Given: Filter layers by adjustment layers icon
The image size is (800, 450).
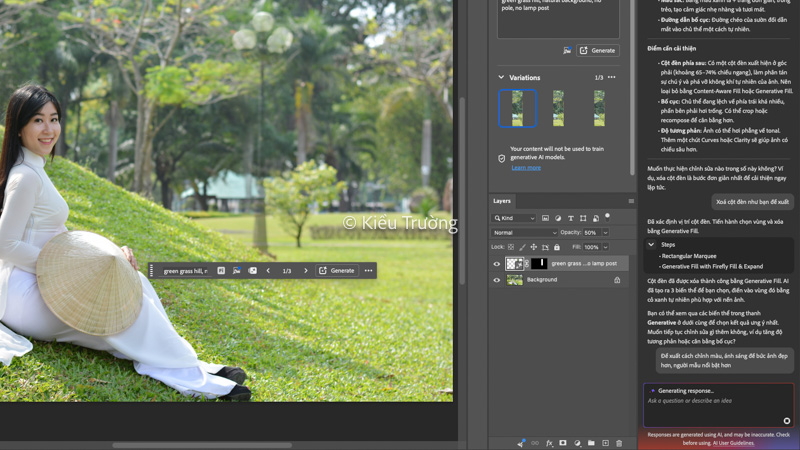Looking at the screenshot, I should point(558,218).
